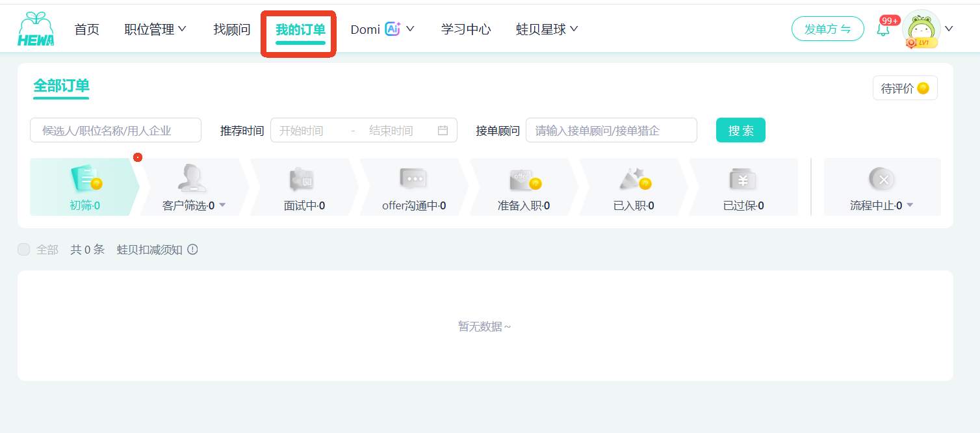
Task: Check the 全部 select-all checkbox
Action: [24, 250]
